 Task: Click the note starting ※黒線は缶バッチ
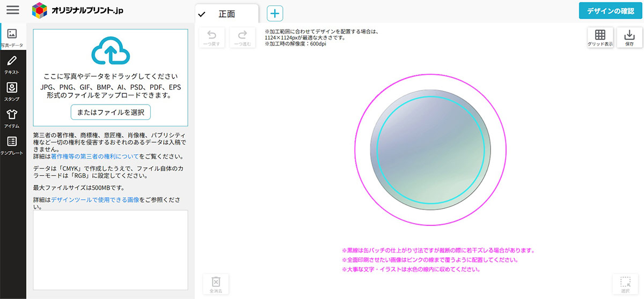tap(438, 250)
